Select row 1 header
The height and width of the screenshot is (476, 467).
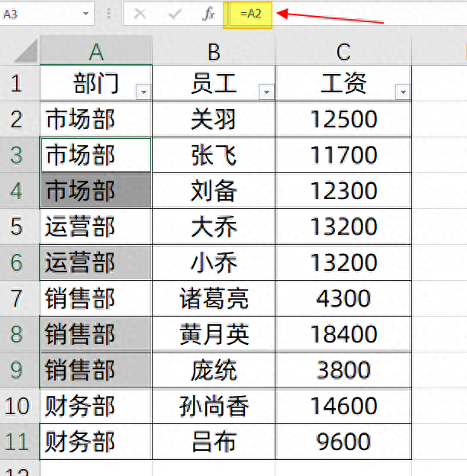click(19, 83)
